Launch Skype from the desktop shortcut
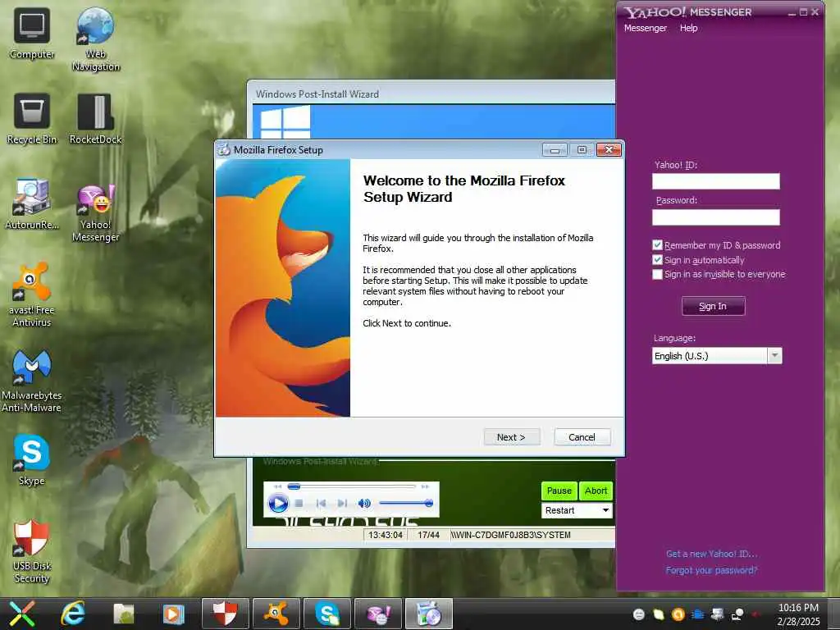The width and height of the screenshot is (840, 630). click(x=32, y=459)
